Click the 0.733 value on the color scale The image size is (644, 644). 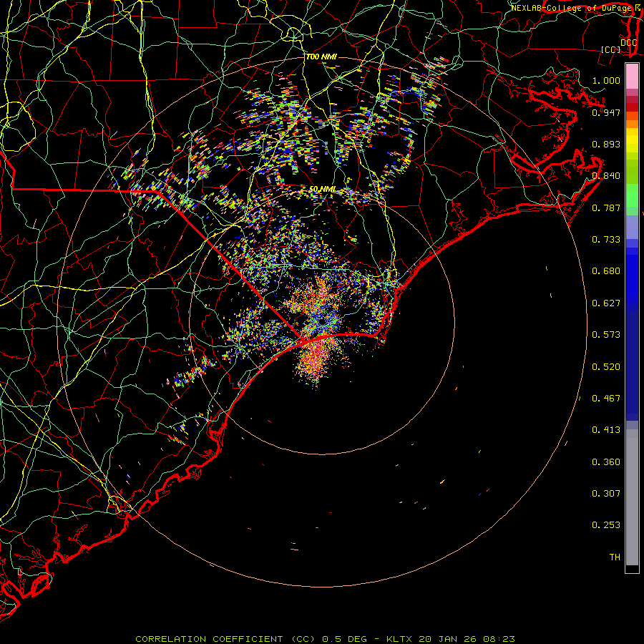606,240
